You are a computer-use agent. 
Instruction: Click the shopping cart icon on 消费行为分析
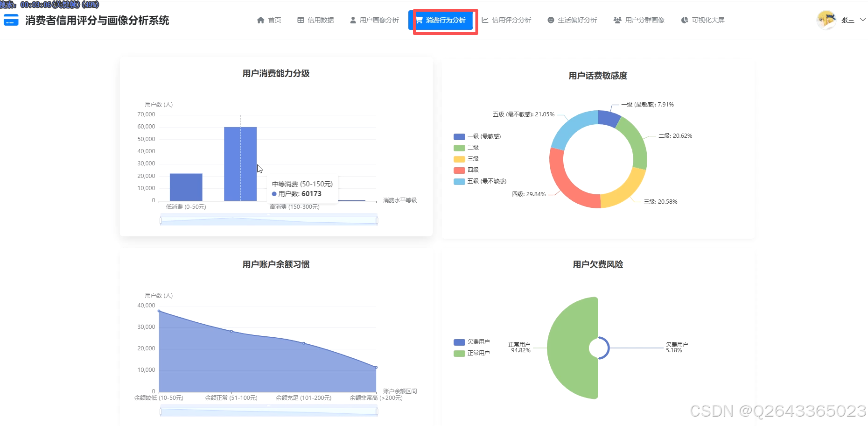pos(419,20)
